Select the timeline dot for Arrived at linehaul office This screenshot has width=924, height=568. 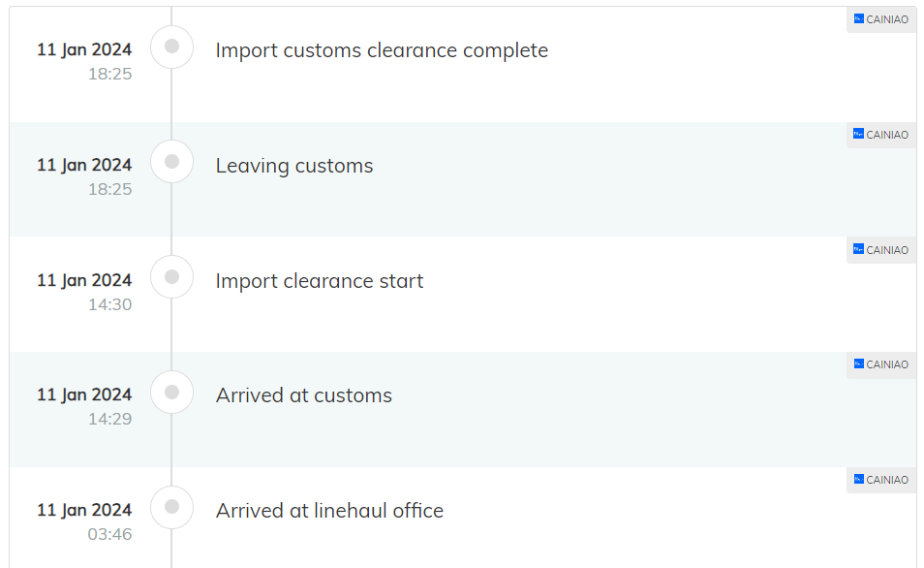(172, 507)
